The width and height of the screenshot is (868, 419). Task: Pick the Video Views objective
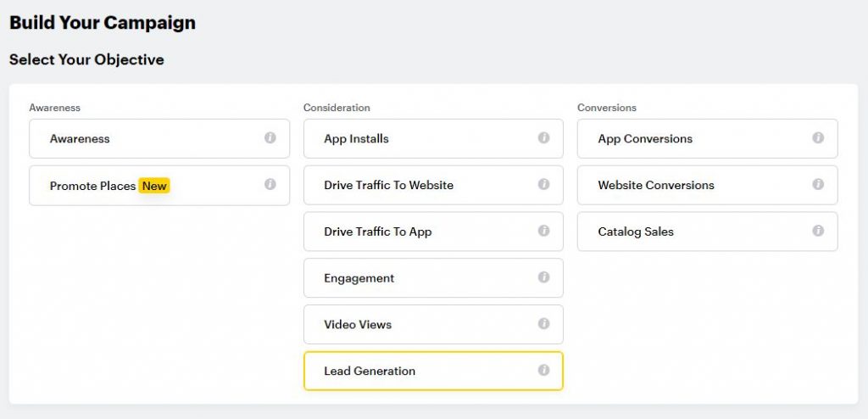tap(433, 324)
